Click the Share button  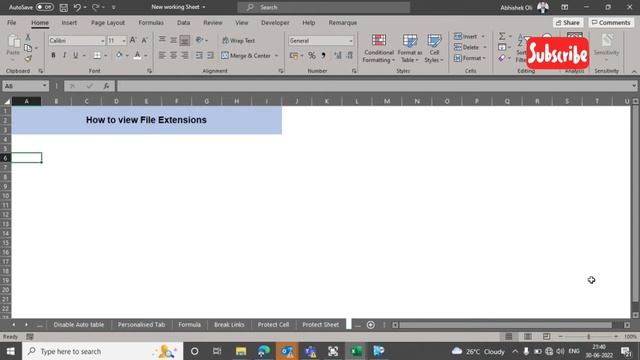(567, 22)
